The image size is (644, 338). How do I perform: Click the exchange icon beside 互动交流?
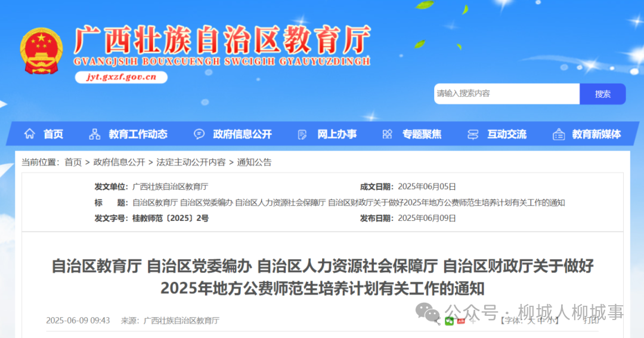coord(473,134)
